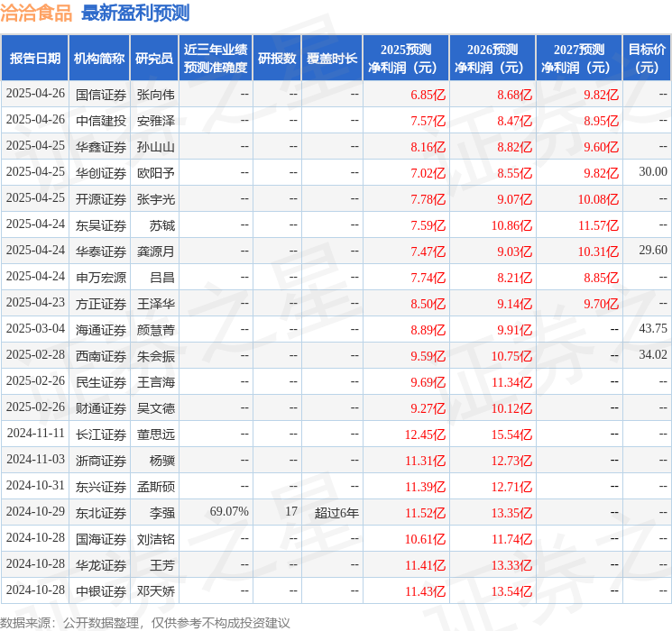This screenshot has width=672, height=631.
Task: Click the 34.02 target price
Action: point(653,354)
